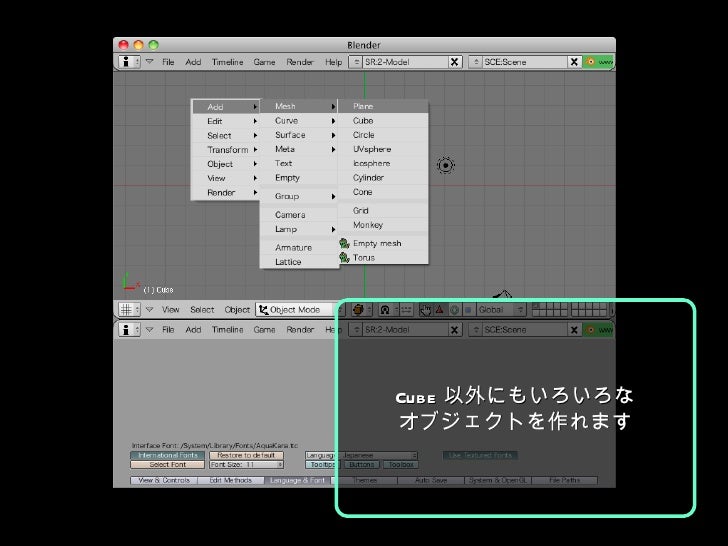Image resolution: width=728 pixels, height=546 pixels.
Task: Collapse lower info header menus with triangle
Action: pyautogui.click(x=150, y=329)
